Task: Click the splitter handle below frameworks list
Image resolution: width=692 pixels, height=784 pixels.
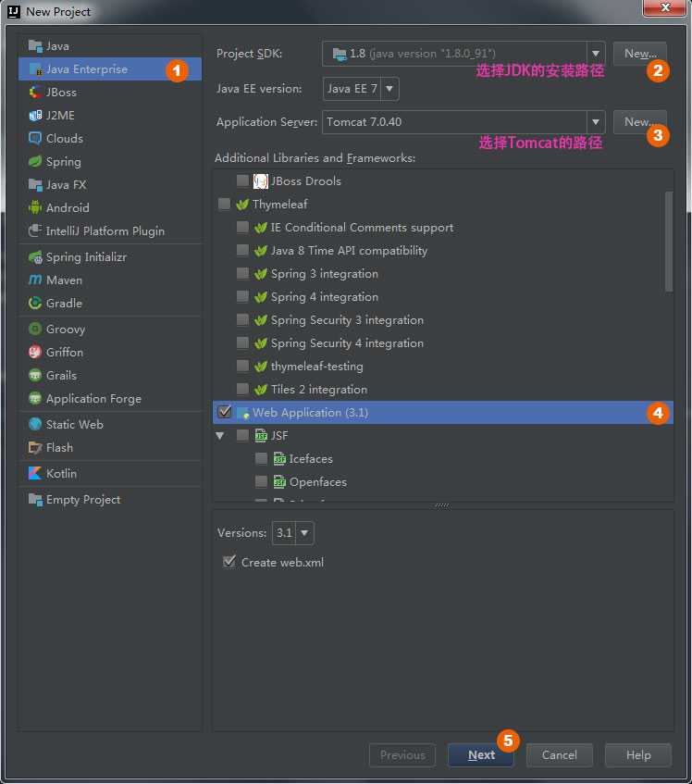Action: [442, 505]
